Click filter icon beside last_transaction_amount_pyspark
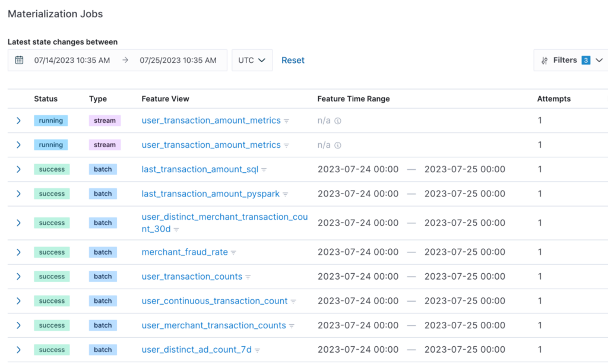The height and width of the screenshot is (364, 608). click(x=285, y=194)
